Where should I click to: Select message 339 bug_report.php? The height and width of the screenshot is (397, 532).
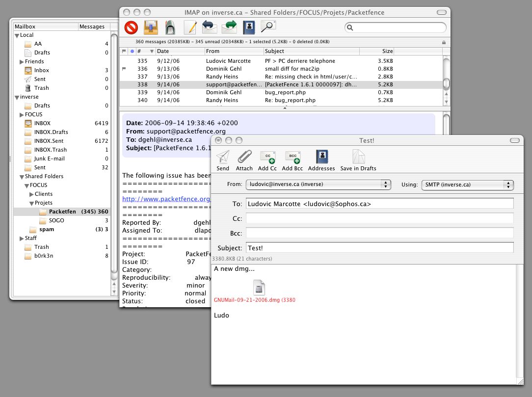point(281,92)
